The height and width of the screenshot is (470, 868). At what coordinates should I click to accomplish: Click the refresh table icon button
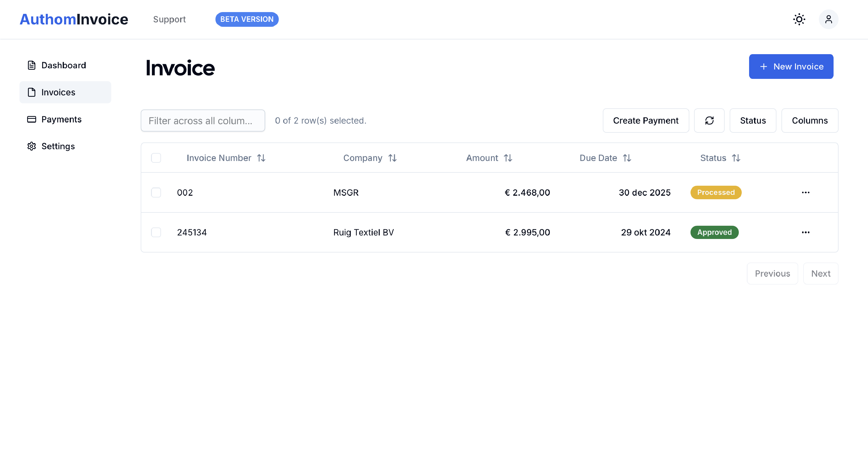709,120
